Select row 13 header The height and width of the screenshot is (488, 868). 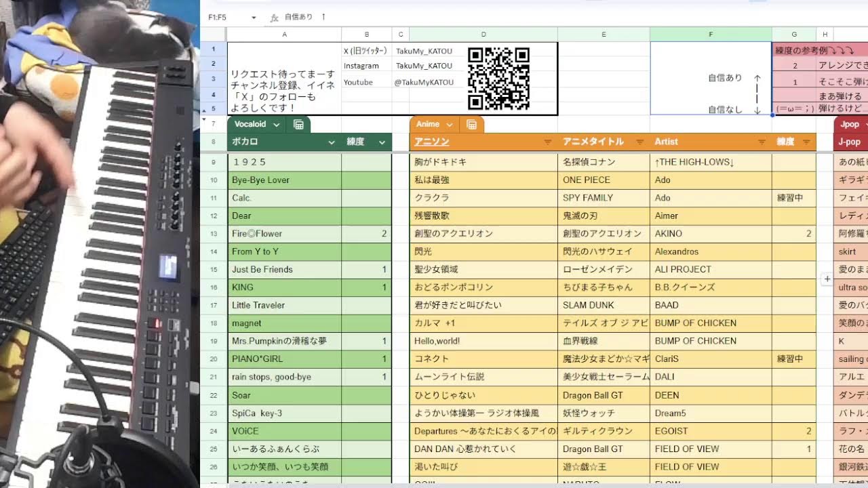tap(213, 234)
